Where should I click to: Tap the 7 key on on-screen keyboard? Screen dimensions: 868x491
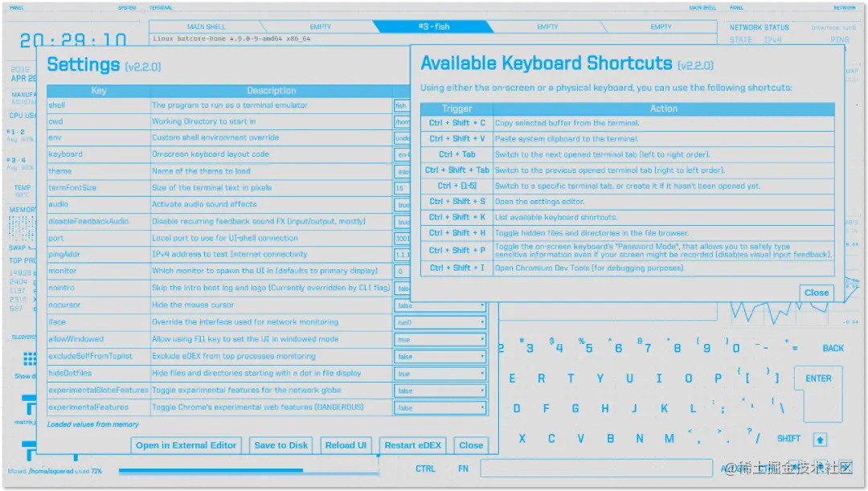click(645, 347)
